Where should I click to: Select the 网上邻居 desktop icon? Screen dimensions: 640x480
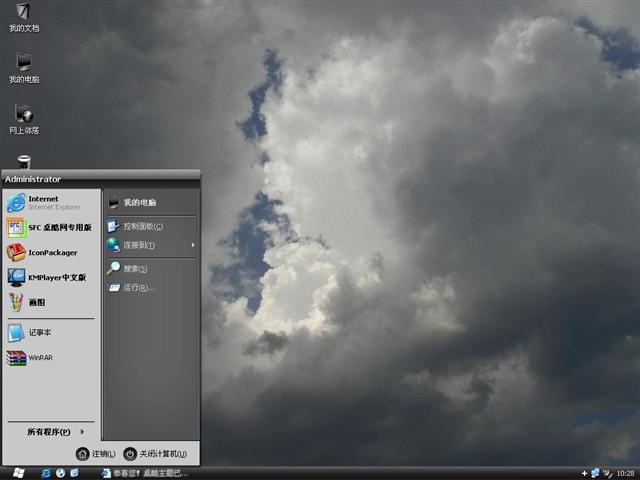24,119
